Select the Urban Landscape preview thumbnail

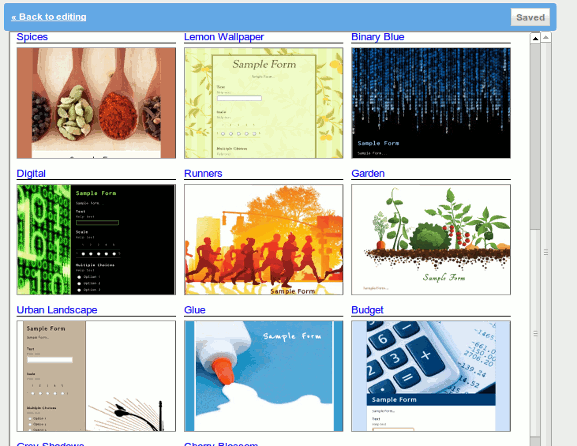[96, 376]
